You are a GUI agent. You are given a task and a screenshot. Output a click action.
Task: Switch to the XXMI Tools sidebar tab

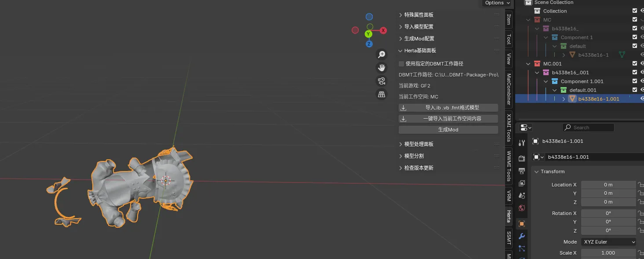click(x=509, y=128)
